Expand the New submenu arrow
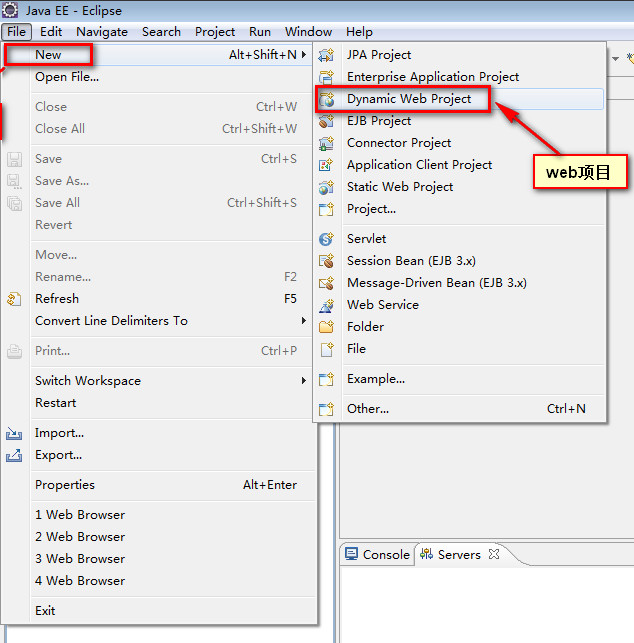634x643 pixels. pyautogui.click(x=304, y=54)
